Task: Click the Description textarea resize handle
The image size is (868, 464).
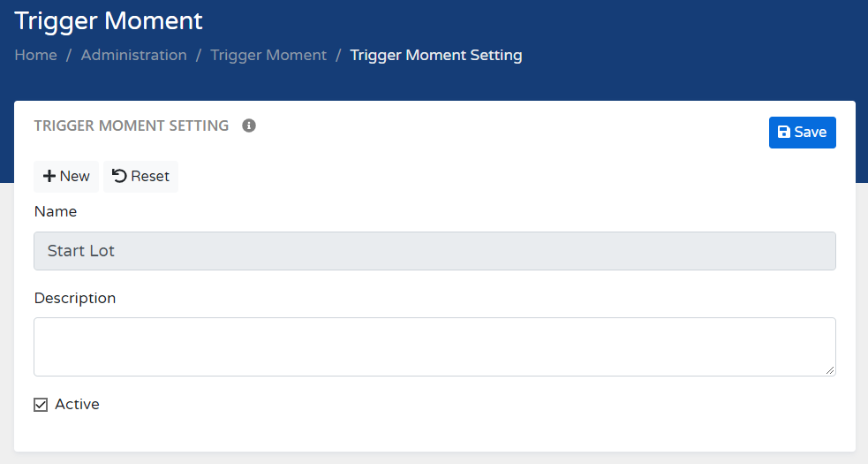Action: [x=830, y=370]
